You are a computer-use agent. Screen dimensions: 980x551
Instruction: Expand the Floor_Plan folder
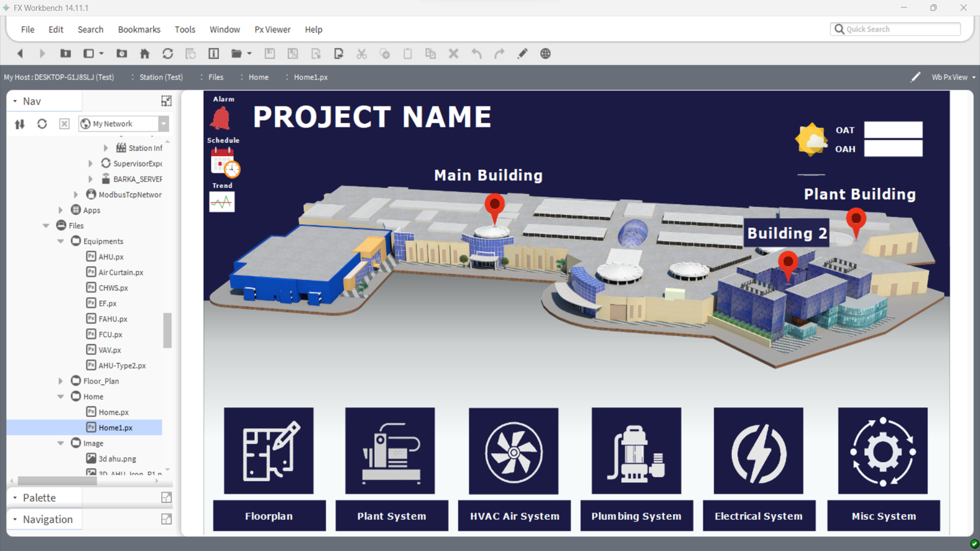pos(61,381)
